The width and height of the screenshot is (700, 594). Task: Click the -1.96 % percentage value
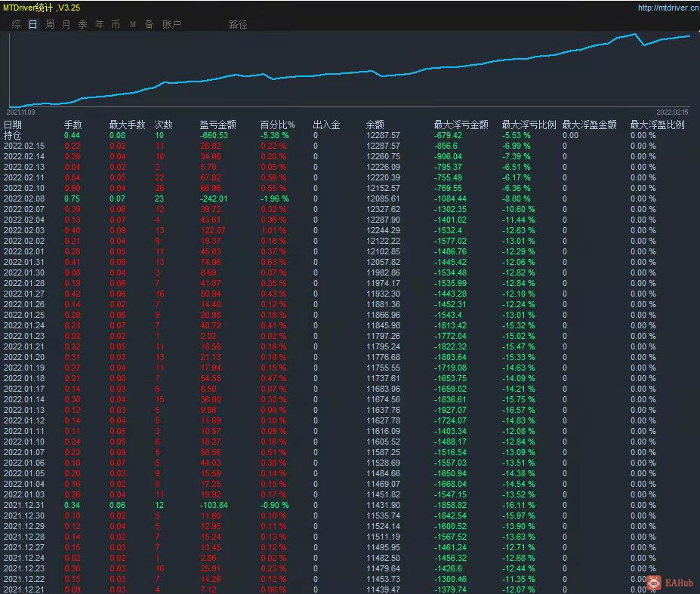click(x=275, y=199)
